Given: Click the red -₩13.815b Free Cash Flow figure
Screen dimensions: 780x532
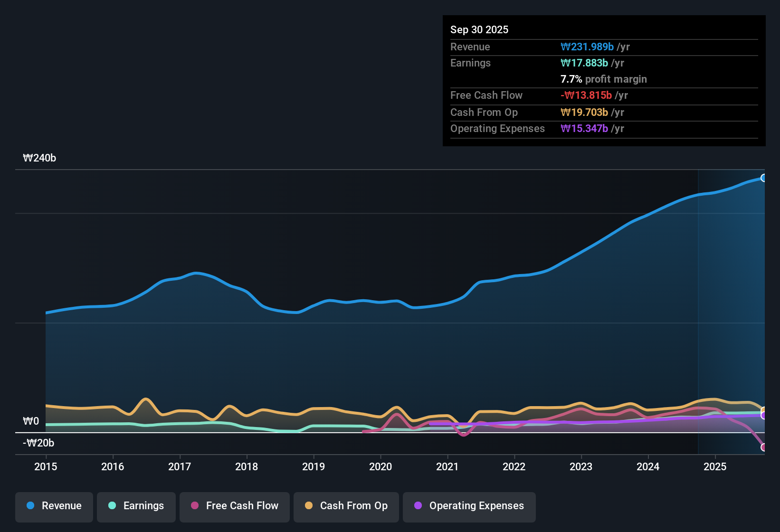Looking at the screenshot, I should [586, 95].
